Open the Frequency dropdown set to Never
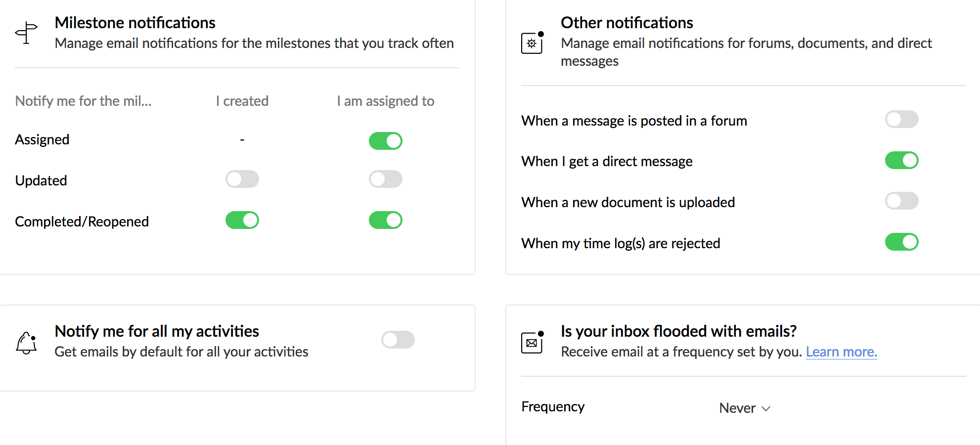Screen dimensions: 980x445 point(745,408)
